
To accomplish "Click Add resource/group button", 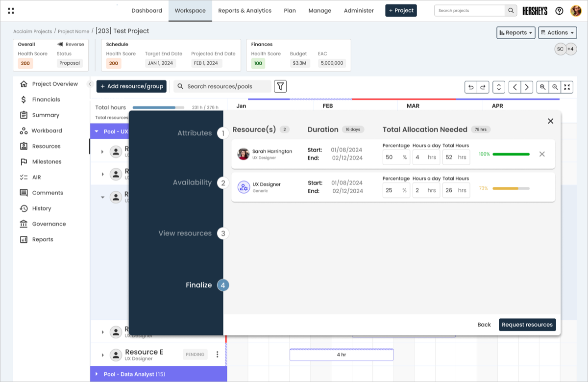I will [131, 86].
